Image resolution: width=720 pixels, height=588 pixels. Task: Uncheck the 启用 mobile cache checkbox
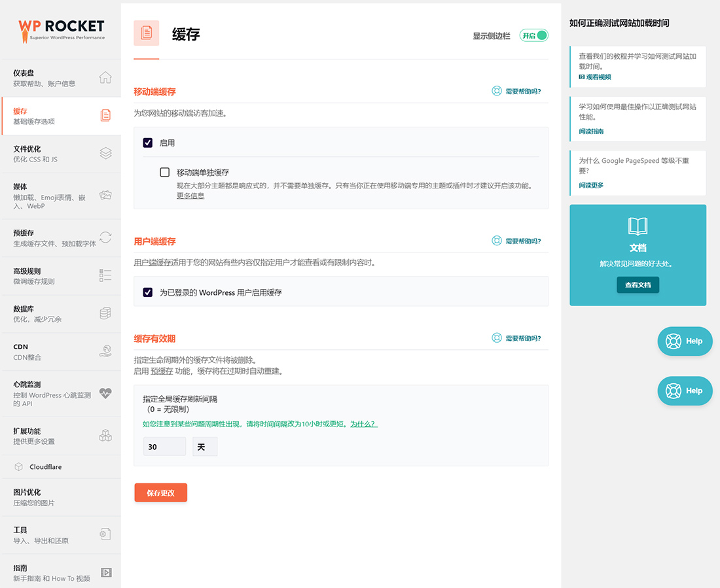(x=148, y=143)
